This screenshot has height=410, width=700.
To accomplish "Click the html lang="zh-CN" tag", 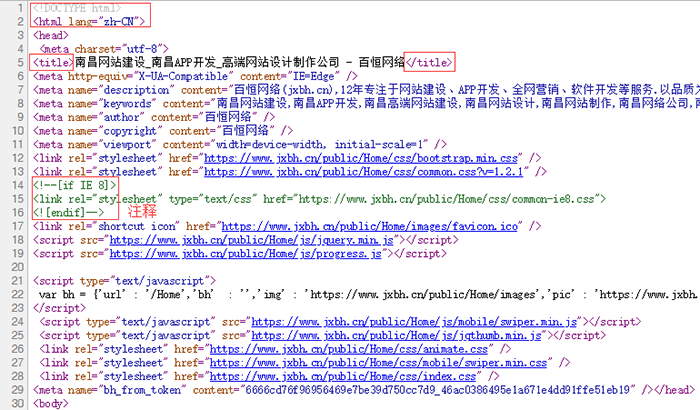I will (90, 21).
